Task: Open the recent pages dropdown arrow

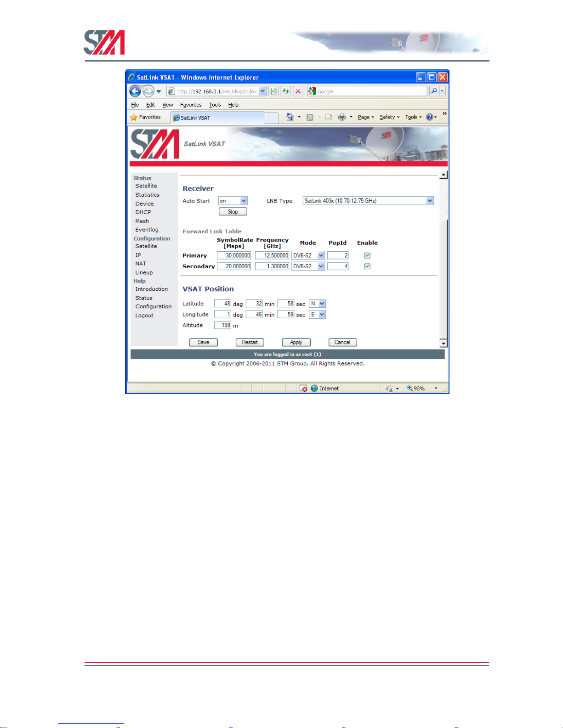Action: click(159, 91)
